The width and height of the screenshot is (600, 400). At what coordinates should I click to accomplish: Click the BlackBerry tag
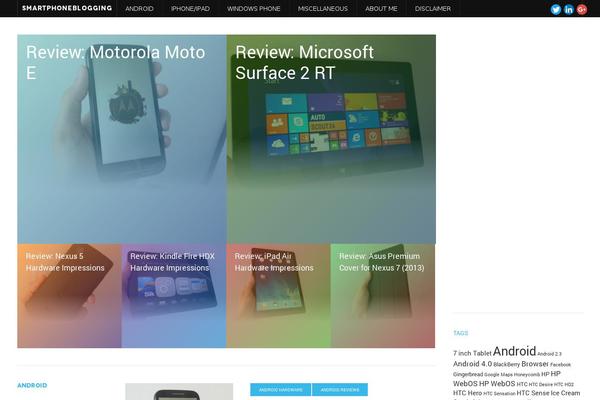click(507, 364)
